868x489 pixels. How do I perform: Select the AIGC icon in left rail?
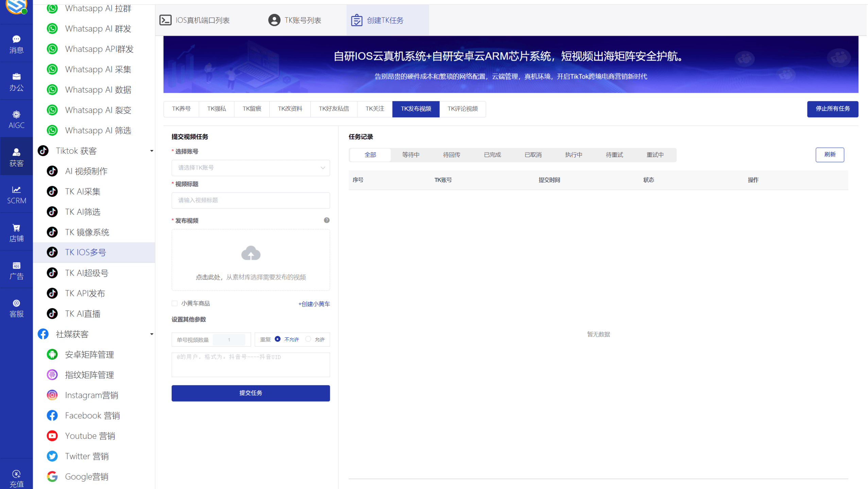pyautogui.click(x=16, y=114)
